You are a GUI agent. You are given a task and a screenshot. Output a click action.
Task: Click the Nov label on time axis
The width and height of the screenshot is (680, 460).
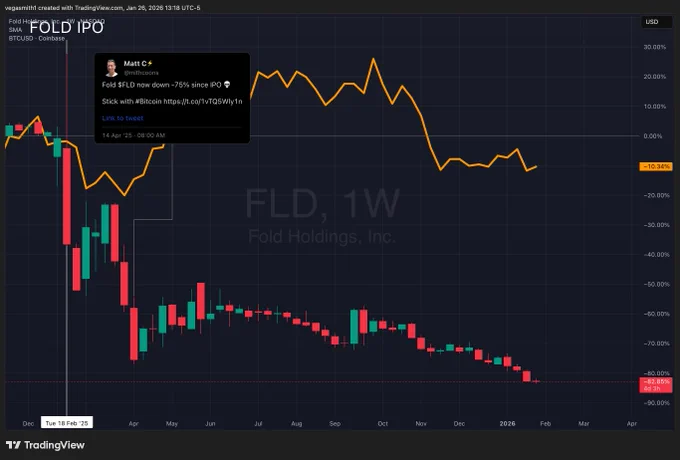coord(421,423)
